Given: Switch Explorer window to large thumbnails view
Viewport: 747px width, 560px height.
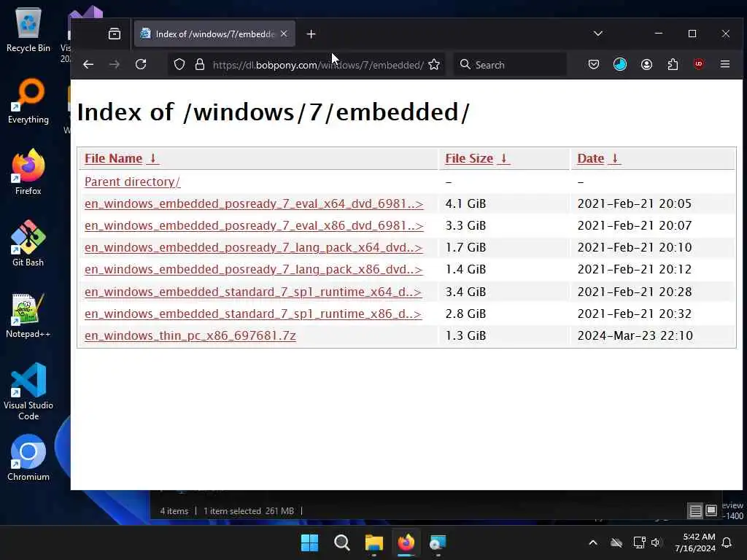Looking at the screenshot, I should click(x=711, y=510).
